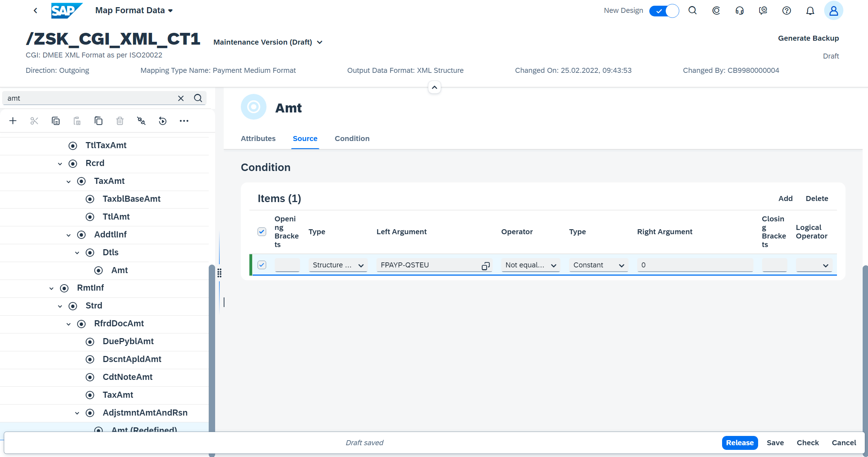Cut the selected node with scissors icon
The width and height of the screenshot is (868, 457).
pyautogui.click(x=34, y=121)
